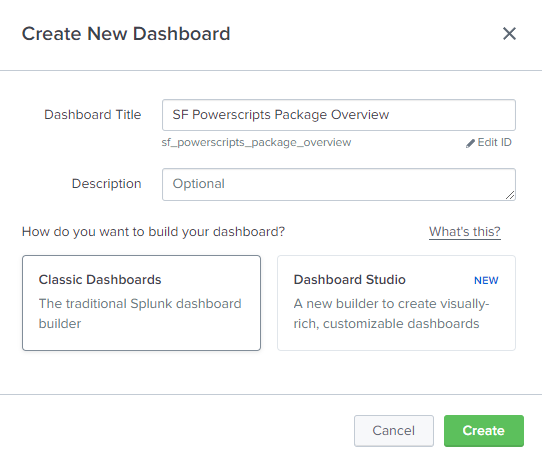This screenshot has width=542, height=460.
Task: Click the Description field label
Action: tap(106, 184)
